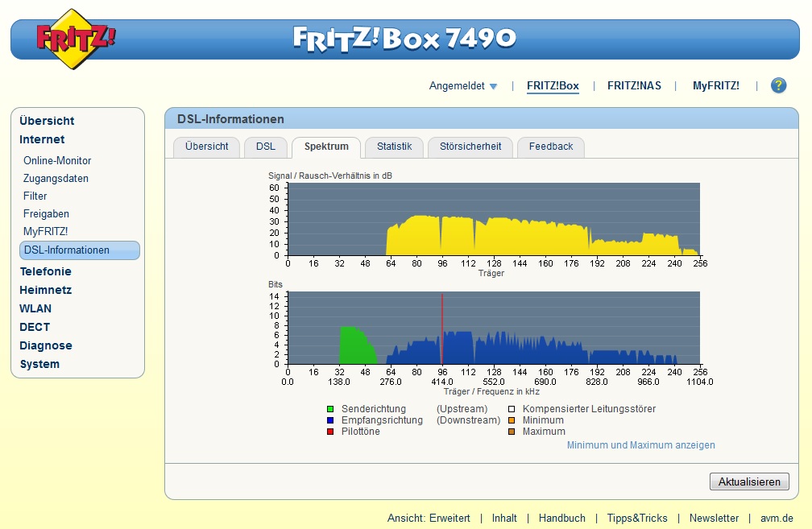Open the Newsletter footer link
This screenshot has height=529, width=812.
point(714,519)
